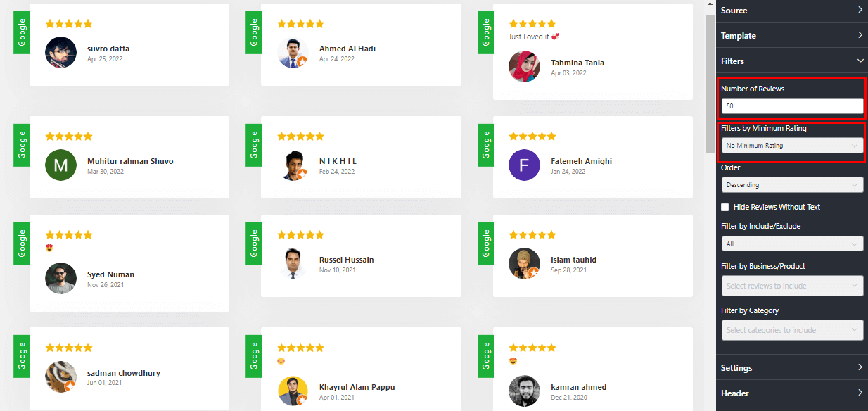
Task: Click the Google badge on sadman chowdhury's review
Action: [22, 355]
